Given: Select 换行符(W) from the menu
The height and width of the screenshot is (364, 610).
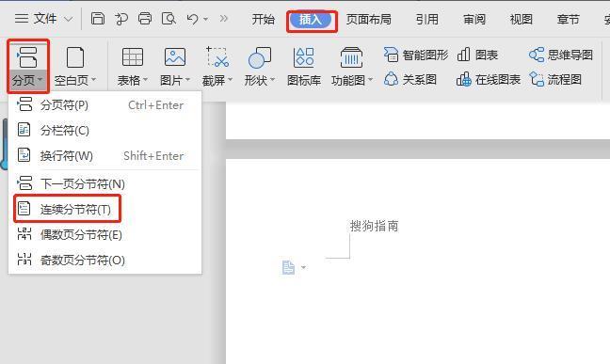Looking at the screenshot, I should coord(105,155).
